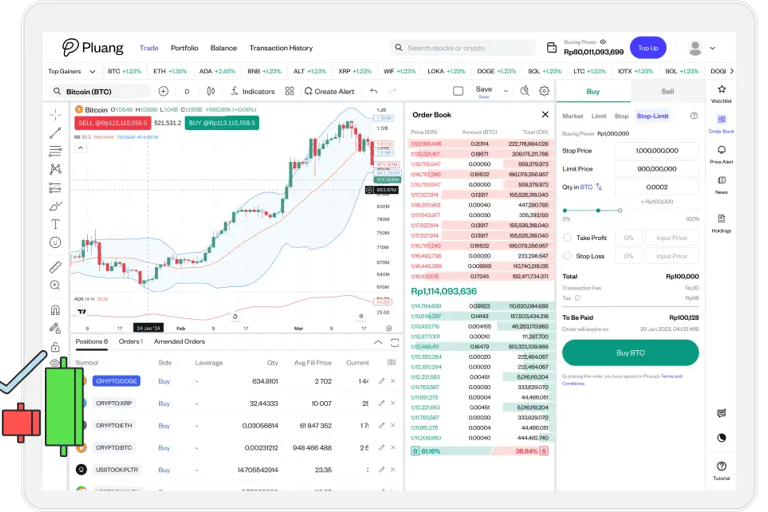Viewport: 768px width, 512px height.
Task: Close the CRYPTO:XRP position
Action: tap(393, 403)
